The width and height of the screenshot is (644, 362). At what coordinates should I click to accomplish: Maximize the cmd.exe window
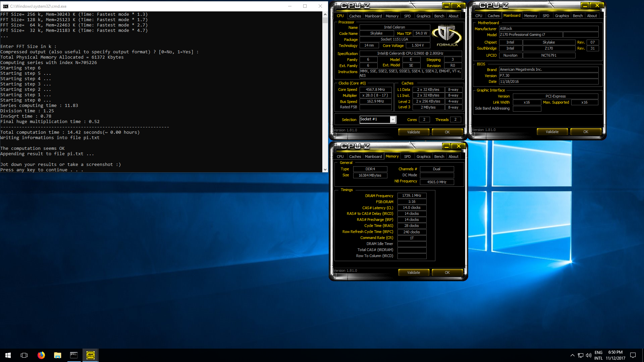[305, 6]
